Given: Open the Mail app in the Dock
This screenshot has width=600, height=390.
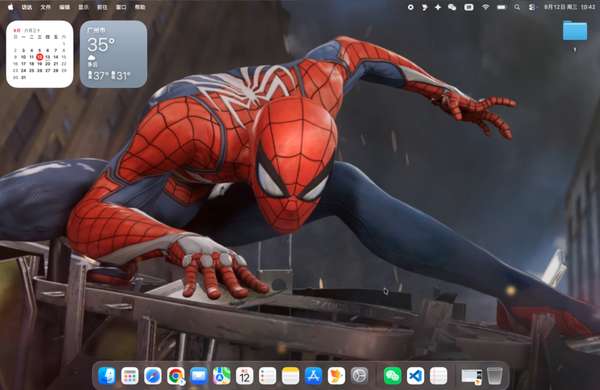Looking at the screenshot, I should pyautogui.click(x=199, y=375).
